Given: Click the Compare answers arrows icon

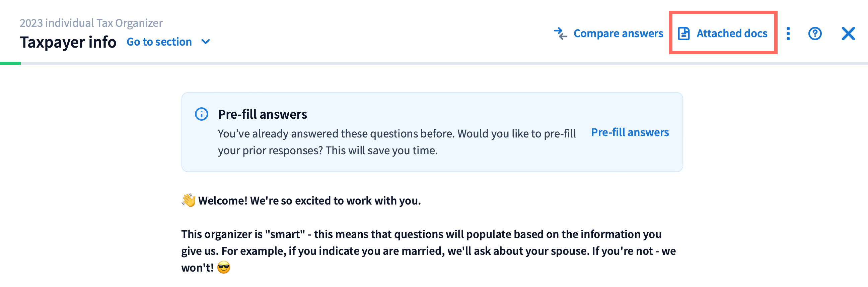Looking at the screenshot, I should click(x=560, y=34).
